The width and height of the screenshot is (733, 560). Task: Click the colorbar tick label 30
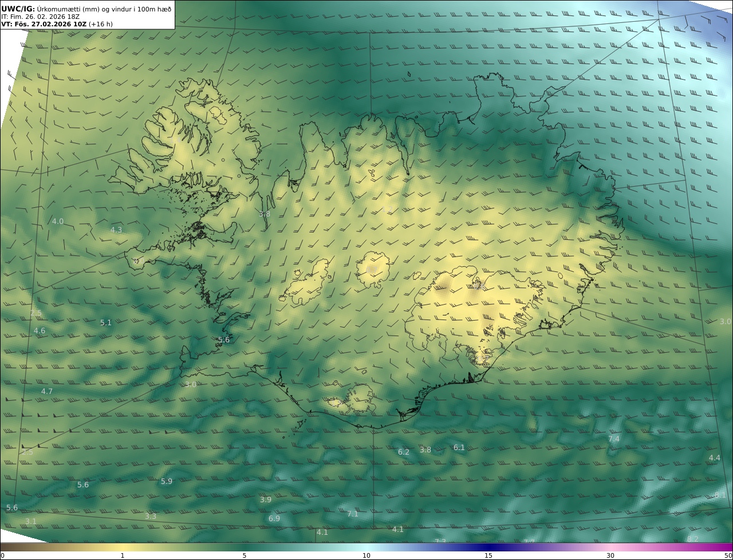coord(610,555)
